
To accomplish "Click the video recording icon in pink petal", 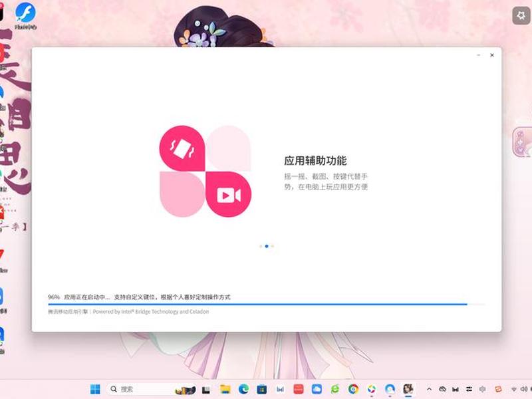I will (229, 194).
